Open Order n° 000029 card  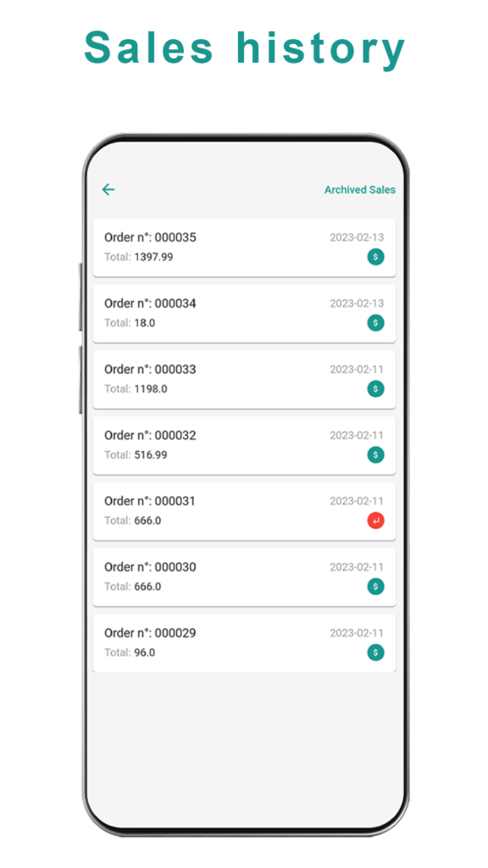click(x=244, y=643)
